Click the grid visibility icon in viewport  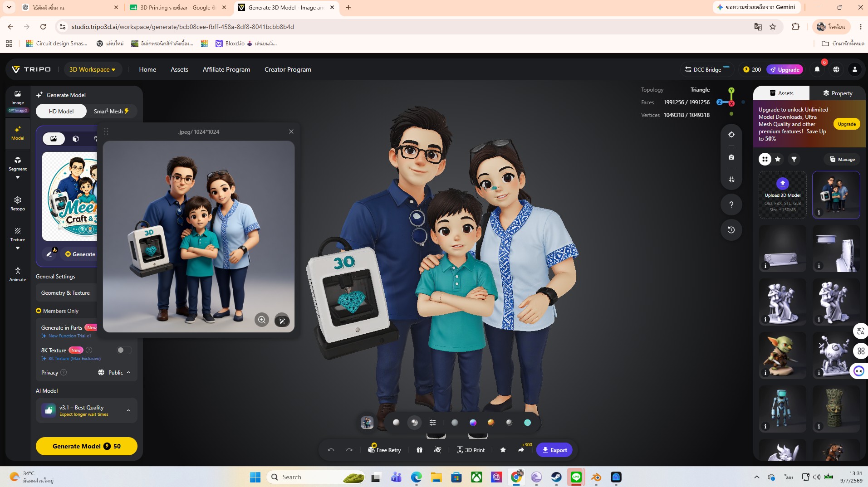click(731, 180)
